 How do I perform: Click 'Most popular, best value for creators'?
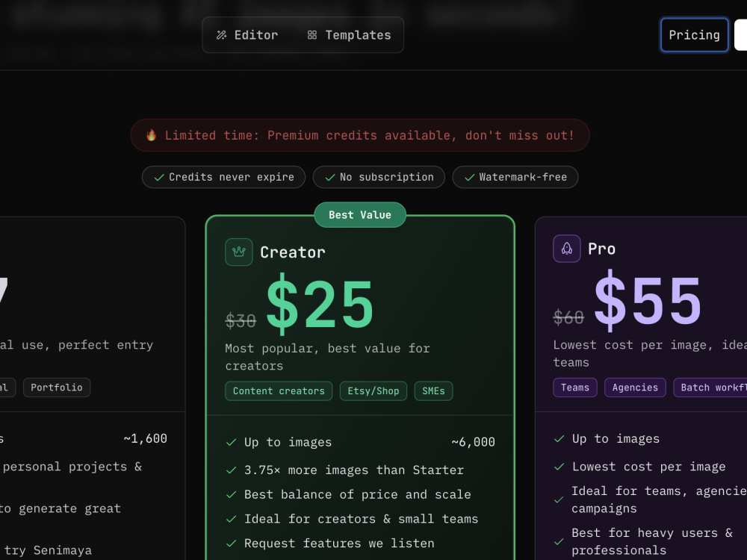tap(327, 357)
